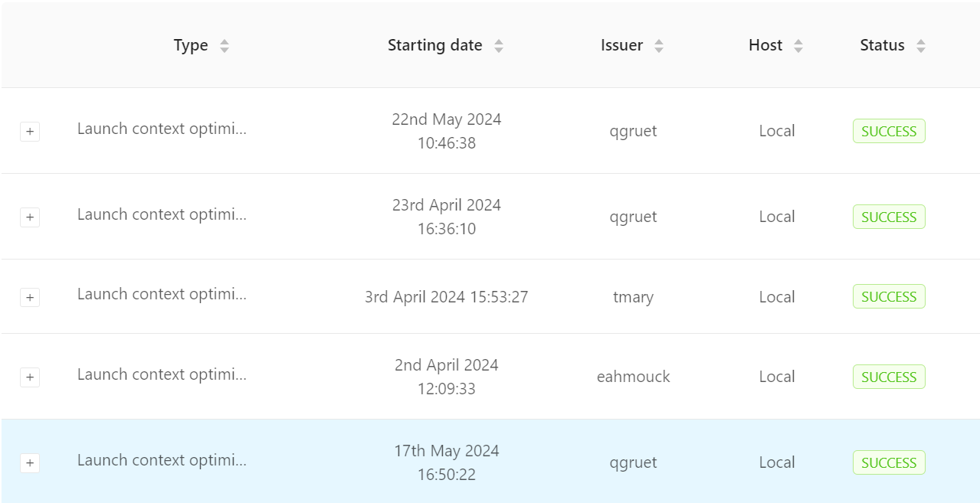Image resolution: width=980 pixels, height=503 pixels.
Task: Click 3rd April 2024 15:53:27 date cell
Action: [447, 297]
